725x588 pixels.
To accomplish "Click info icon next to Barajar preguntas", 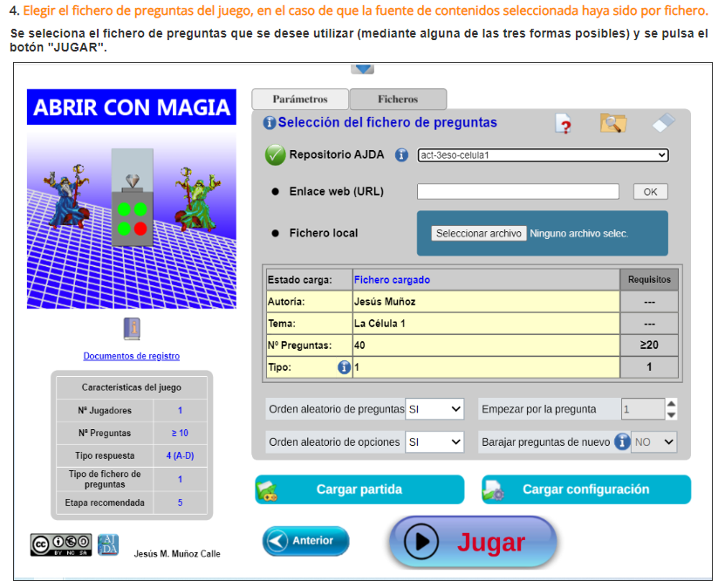I will pyautogui.click(x=622, y=442).
